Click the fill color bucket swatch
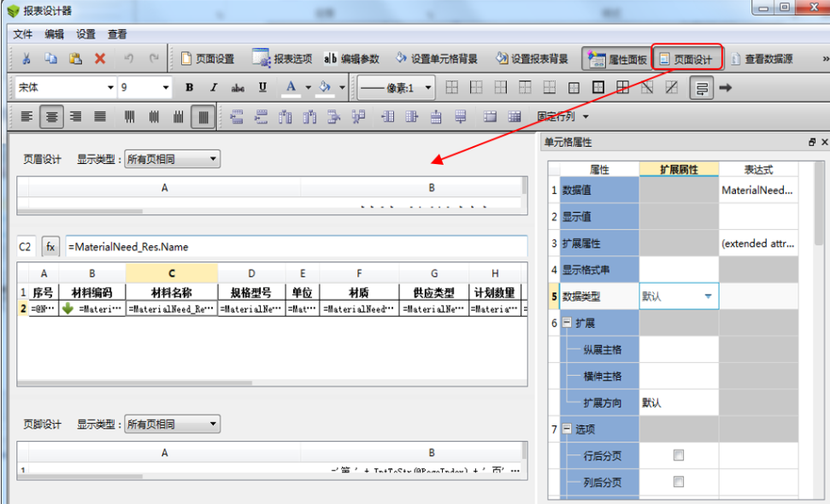The width and height of the screenshot is (830, 504). [325, 88]
